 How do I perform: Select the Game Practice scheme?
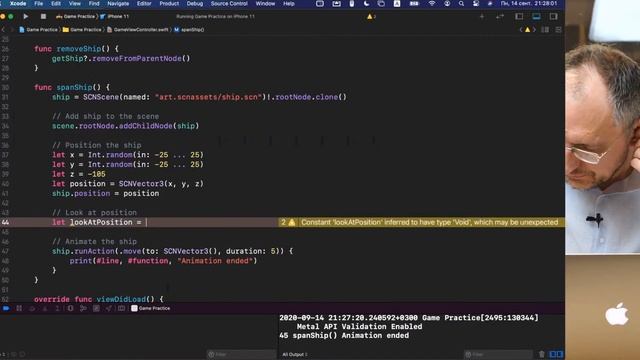(75, 16)
